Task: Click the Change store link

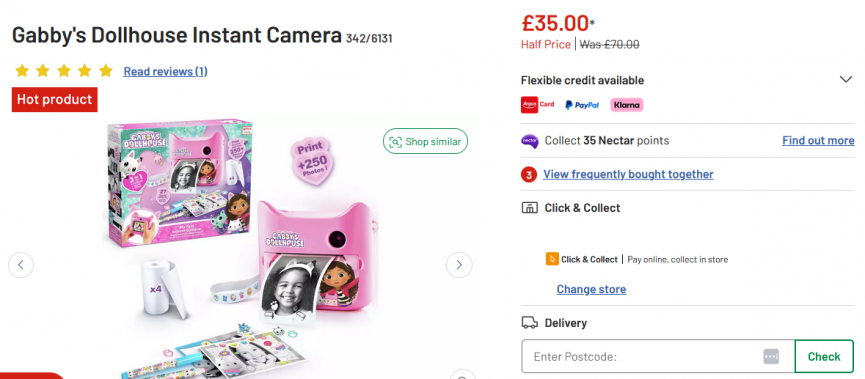Action: click(591, 289)
